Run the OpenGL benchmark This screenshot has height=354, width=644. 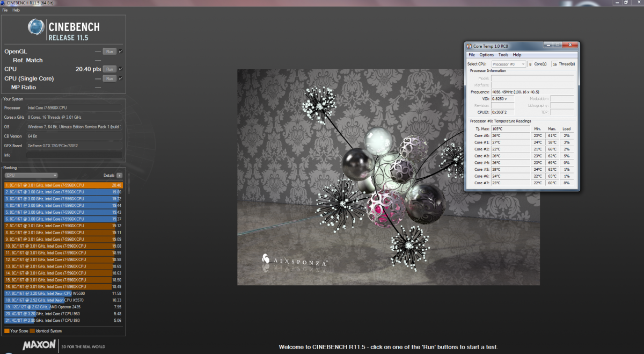point(109,51)
